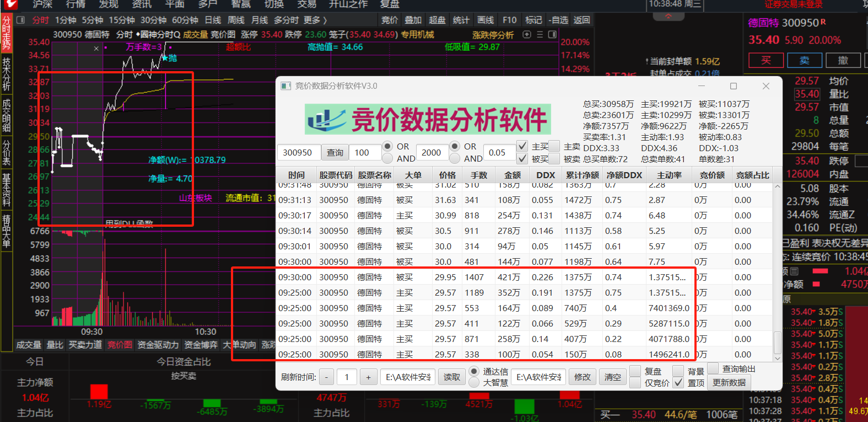Click the plus-box icon right of 涨跌停分析
Screen dimensions: 868x422
click(x=527, y=34)
